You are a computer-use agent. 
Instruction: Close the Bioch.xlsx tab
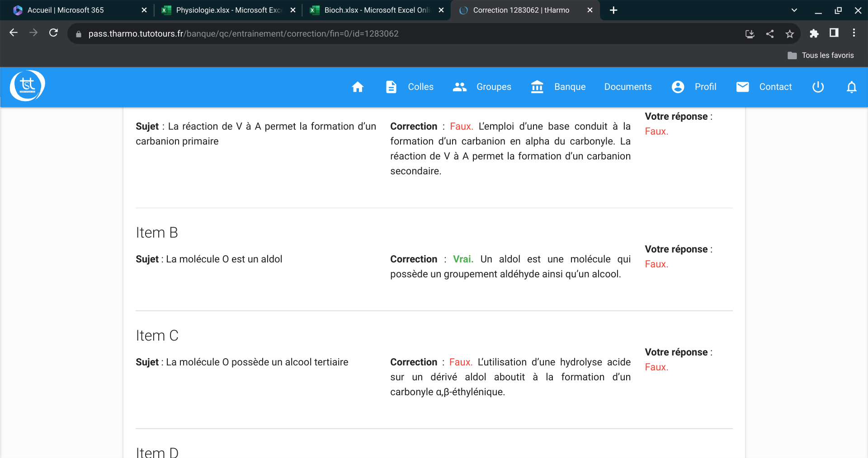441,10
